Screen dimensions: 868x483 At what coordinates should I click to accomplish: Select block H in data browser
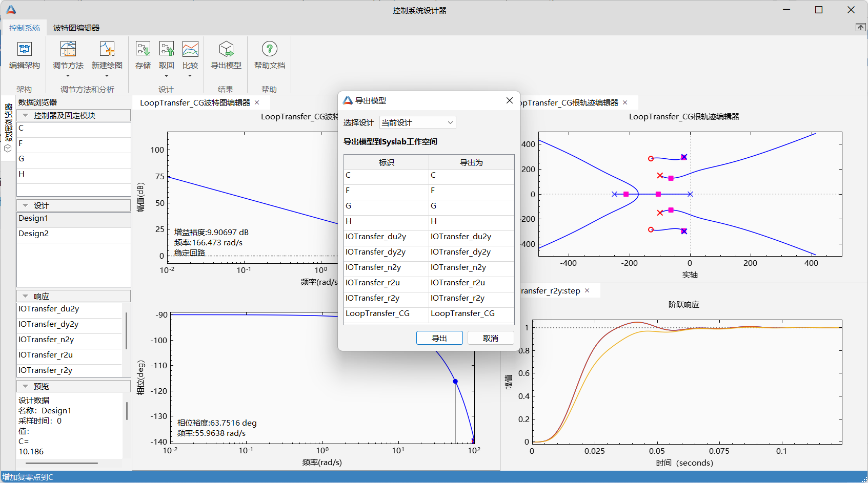coord(74,176)
